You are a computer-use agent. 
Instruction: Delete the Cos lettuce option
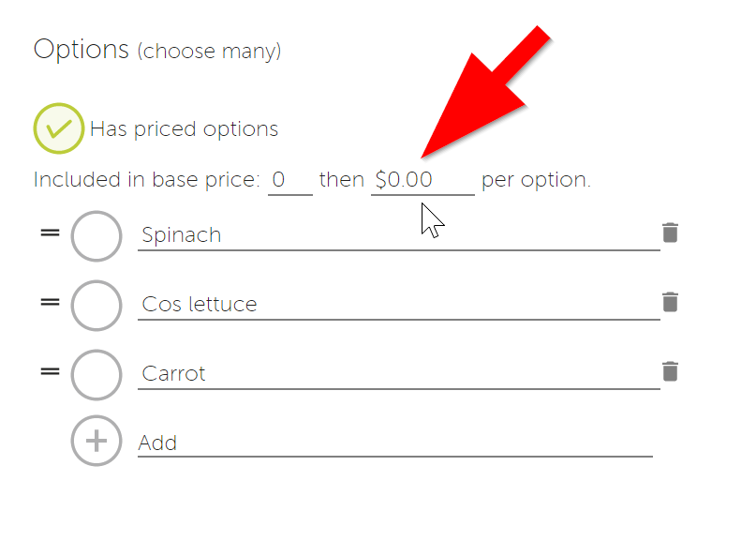pyautogui.click(x=670, y=302)
